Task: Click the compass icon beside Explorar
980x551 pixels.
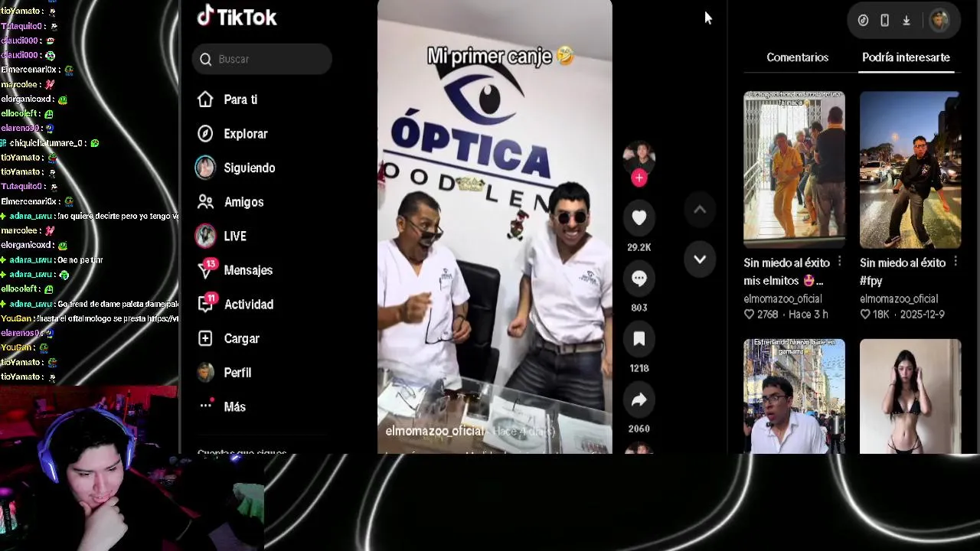Action: tap(205, 134)
